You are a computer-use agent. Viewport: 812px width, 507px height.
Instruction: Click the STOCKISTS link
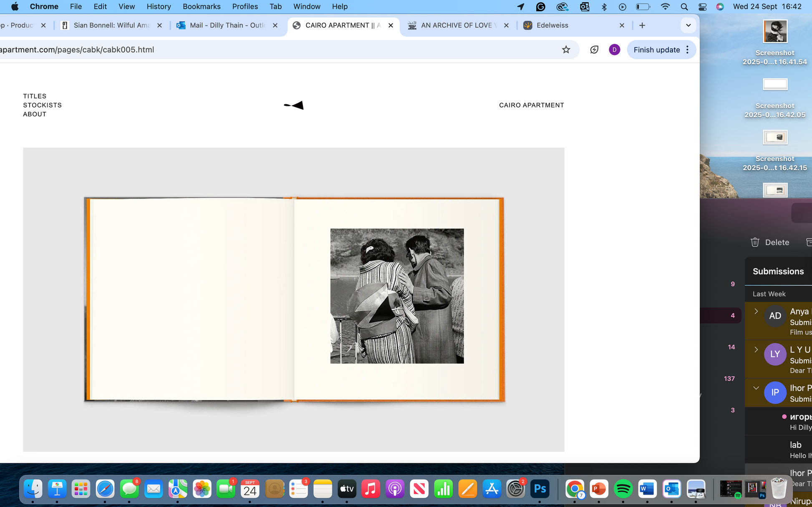tap(42, 105)
